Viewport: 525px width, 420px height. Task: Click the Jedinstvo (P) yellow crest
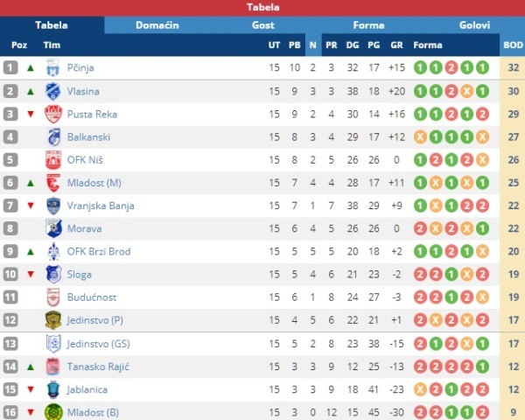point(53,320)
